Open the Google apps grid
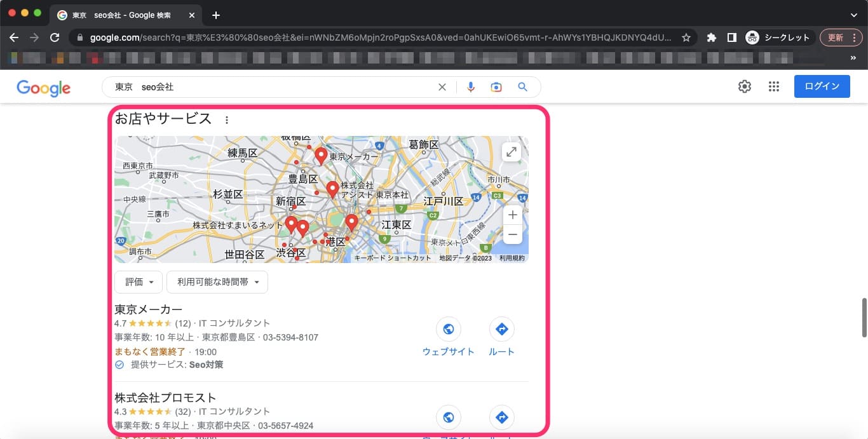 (x=773, y=86)
